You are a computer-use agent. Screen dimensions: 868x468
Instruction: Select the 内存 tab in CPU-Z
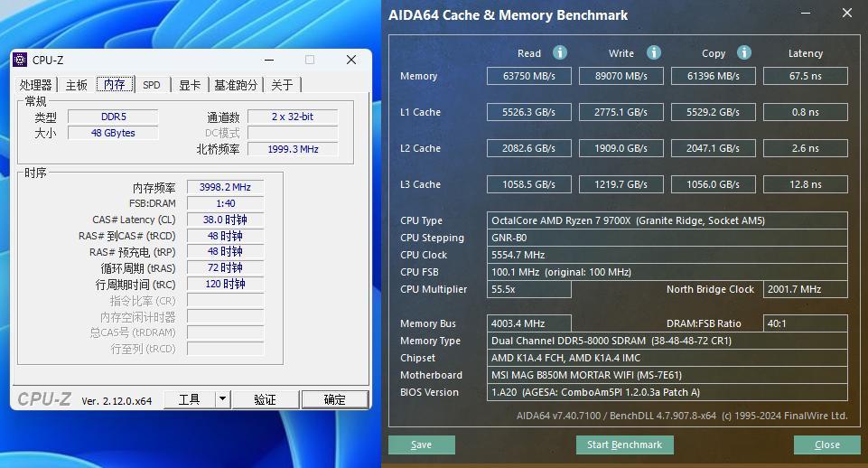(115, 84)
